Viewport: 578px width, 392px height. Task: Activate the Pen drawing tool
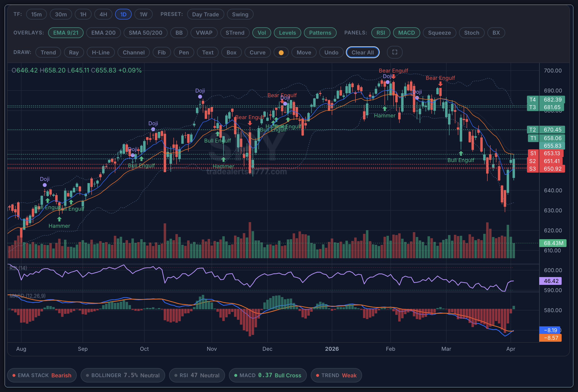pyautogui.click(x=184, y=52)
